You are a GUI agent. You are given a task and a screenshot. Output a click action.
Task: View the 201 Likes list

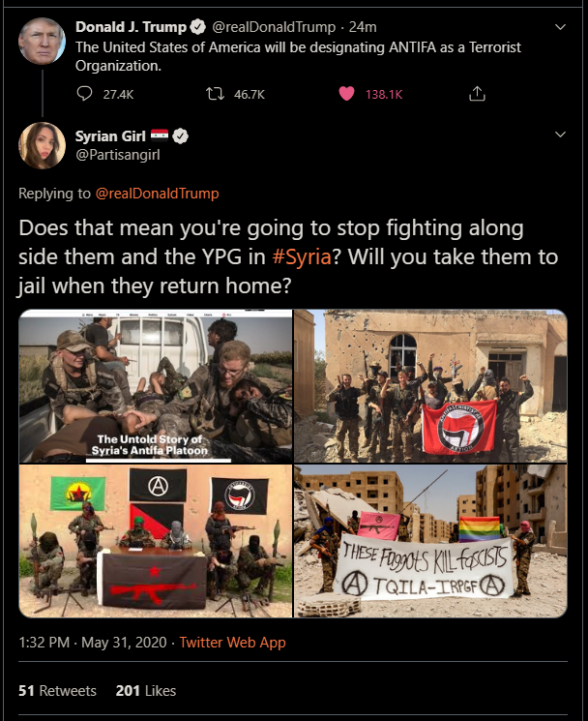146,691
